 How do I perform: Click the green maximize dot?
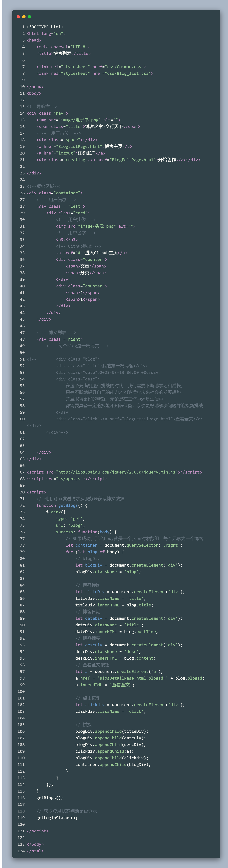tap(29, 17)
